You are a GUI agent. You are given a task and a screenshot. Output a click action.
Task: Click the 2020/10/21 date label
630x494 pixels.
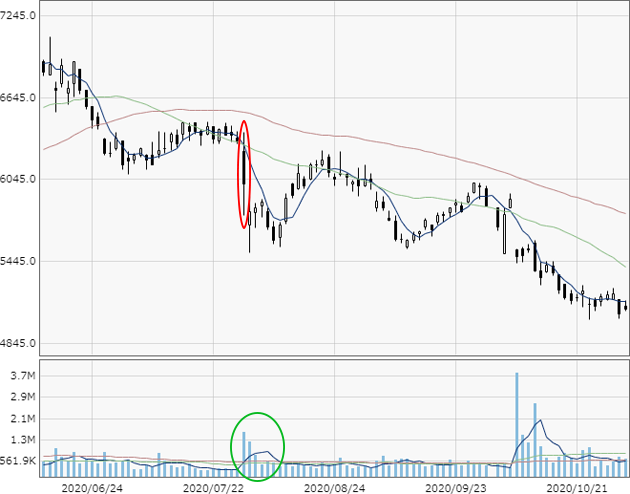coord(577,488)
